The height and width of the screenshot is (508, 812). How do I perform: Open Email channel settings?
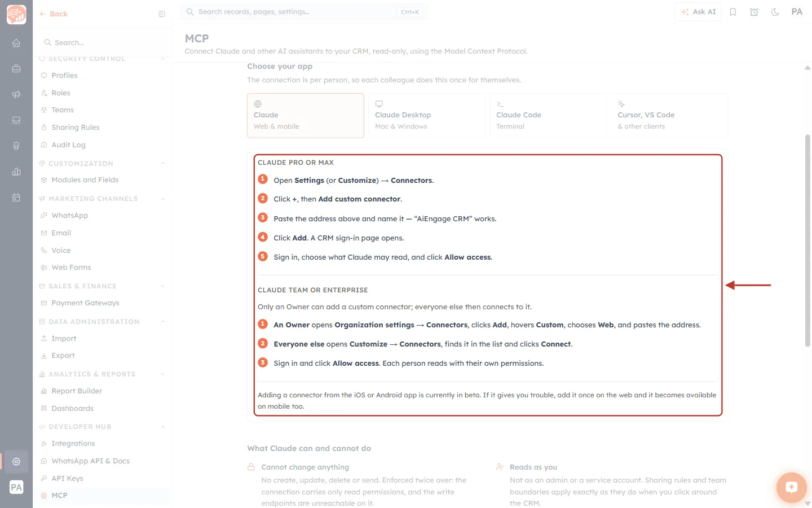pyautogui.click(x=104, y=233)
